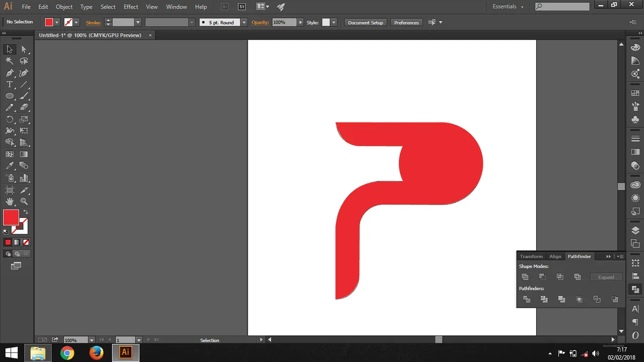Viewport: 644px width, 362px height.
Task: Select the Selection tool
Action: click(10, 49)
